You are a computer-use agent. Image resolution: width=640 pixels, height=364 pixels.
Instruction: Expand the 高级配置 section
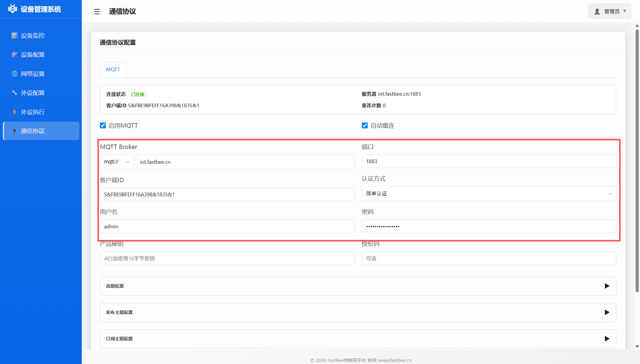point(358,286)
